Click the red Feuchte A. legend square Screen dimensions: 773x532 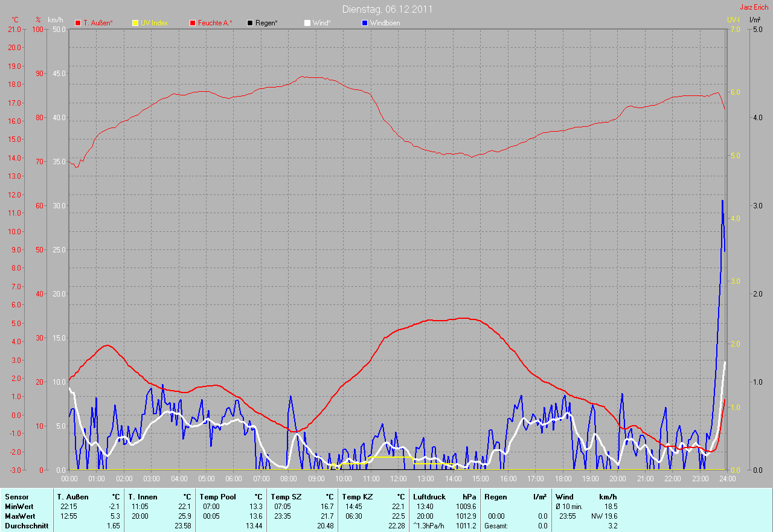pyautogui.click(x=193, y=23)
